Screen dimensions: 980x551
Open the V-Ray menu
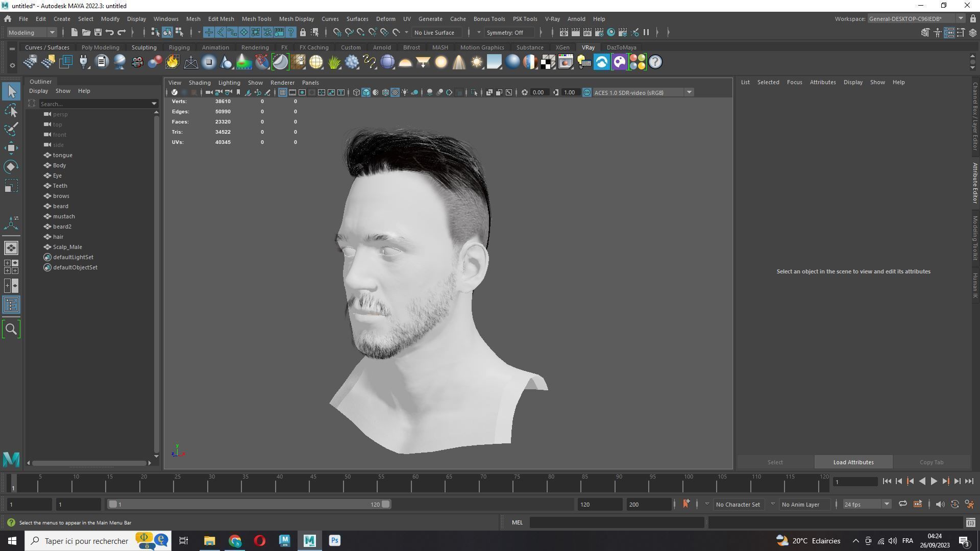[x=552, y=19]
